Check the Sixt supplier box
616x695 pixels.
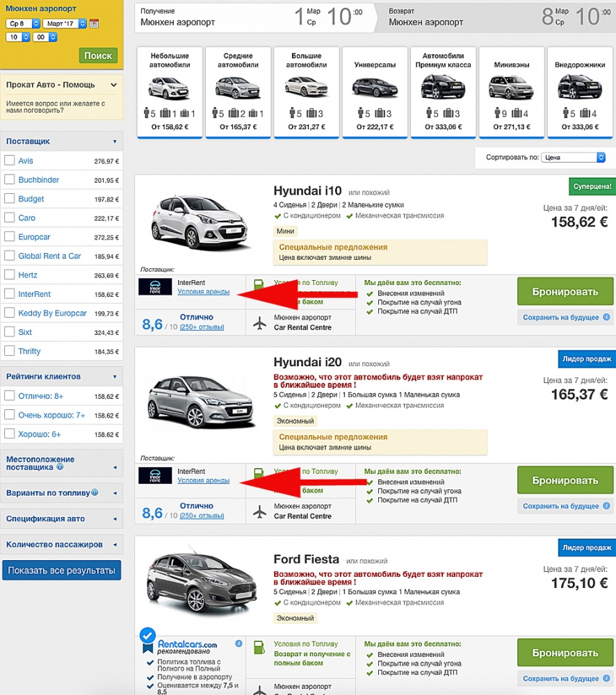pyautogui.click(x=9, y=332)
